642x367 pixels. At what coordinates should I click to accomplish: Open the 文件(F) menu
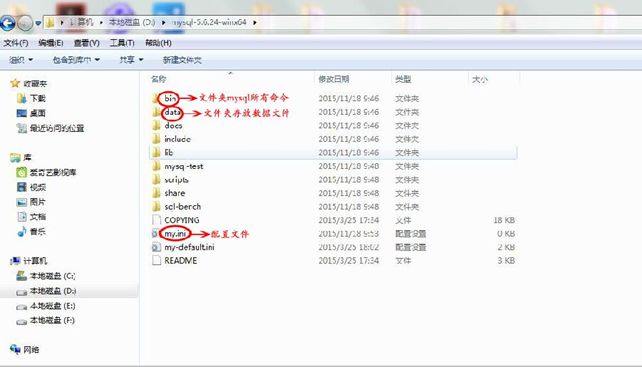16,43
